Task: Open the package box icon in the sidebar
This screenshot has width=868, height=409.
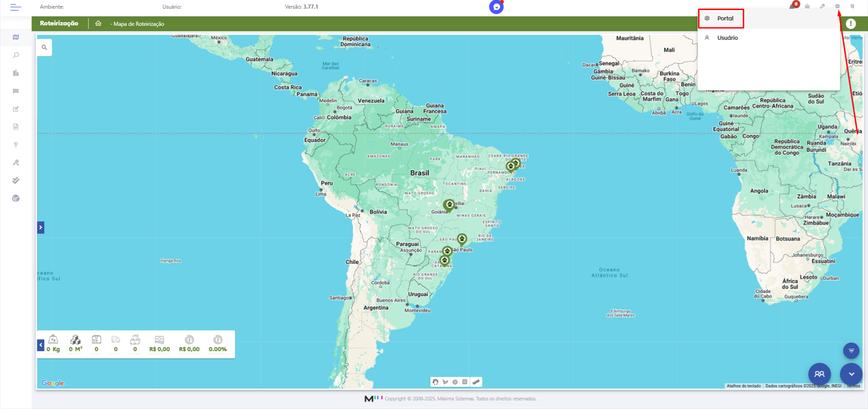Action: tap(16, 199)
